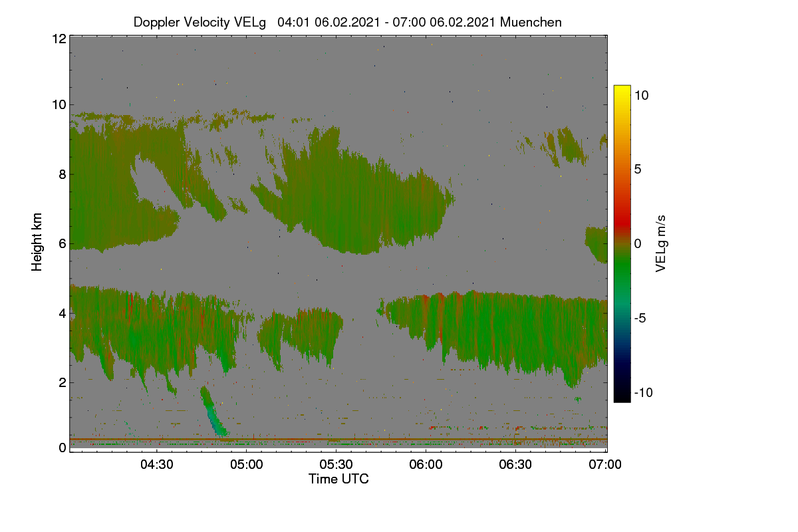Click the chart title 'Doppler Velocity VELg'
This screenshot has height=532, width=798.
click(x=199, y=22)
